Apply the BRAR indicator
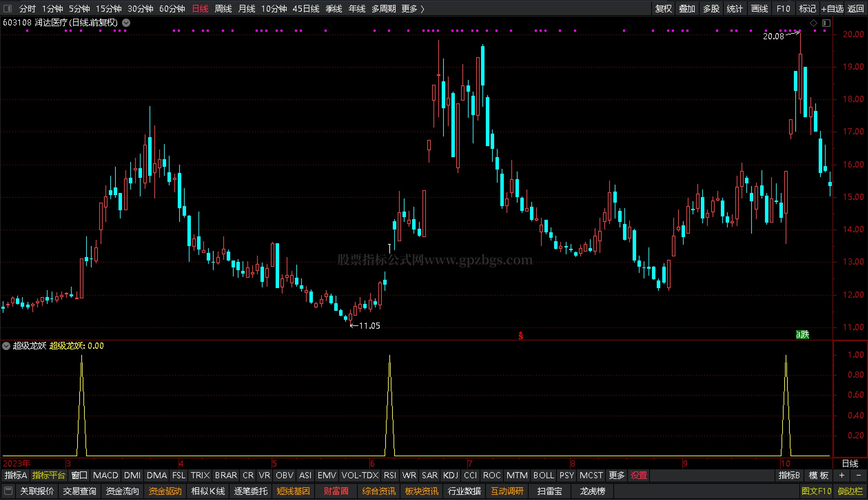 pyautogui.click(x=226, y=476)
